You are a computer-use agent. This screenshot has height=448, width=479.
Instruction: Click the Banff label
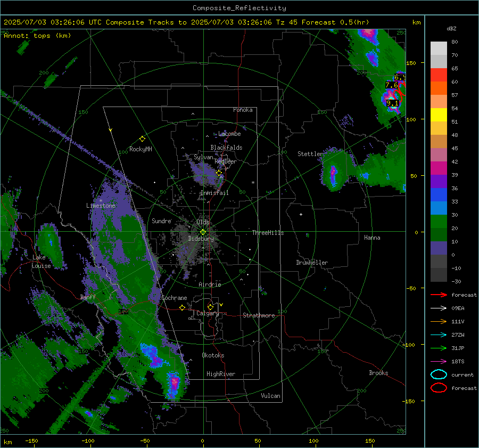click(88, 297)
